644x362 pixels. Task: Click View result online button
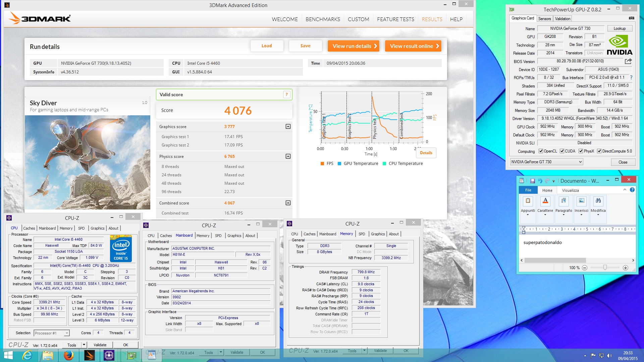click(x=413, y=46)
